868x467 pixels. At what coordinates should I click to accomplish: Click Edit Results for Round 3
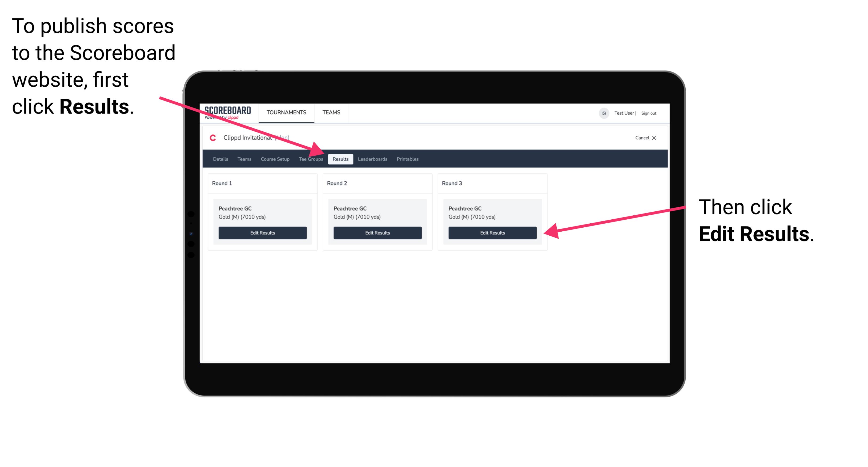492,233
